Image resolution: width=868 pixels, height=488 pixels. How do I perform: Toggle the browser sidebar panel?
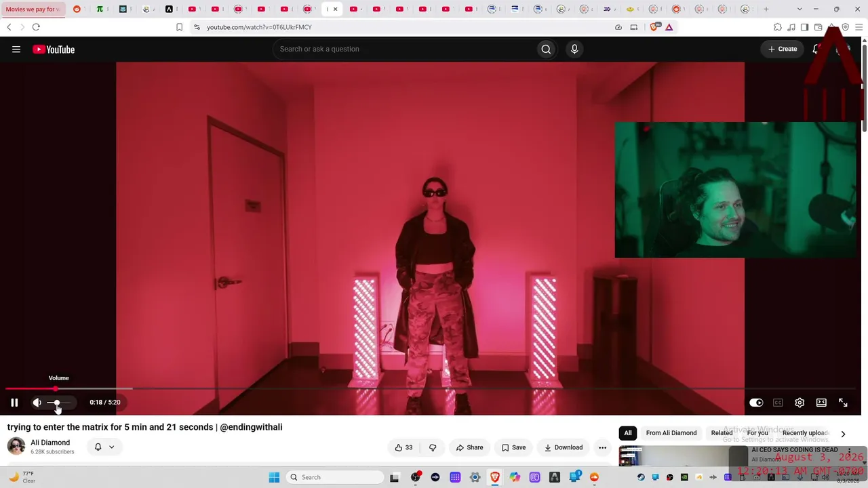point(804,27)
